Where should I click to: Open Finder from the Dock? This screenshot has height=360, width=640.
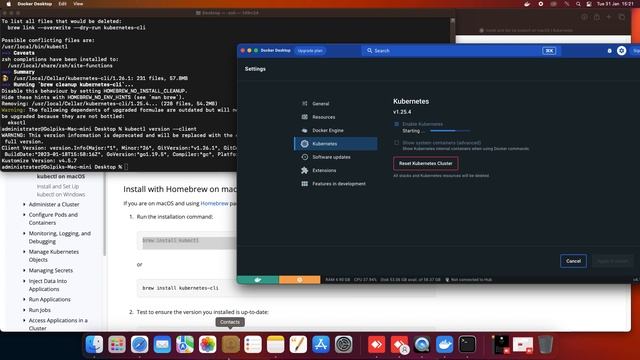click(x=94, y=344)
